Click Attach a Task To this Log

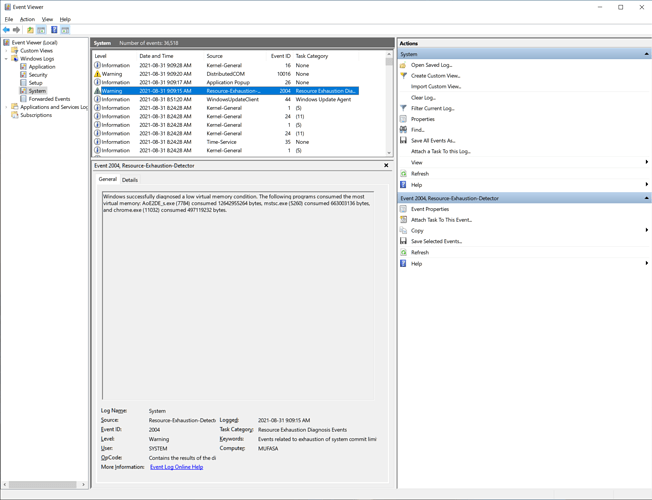[441, 151]
